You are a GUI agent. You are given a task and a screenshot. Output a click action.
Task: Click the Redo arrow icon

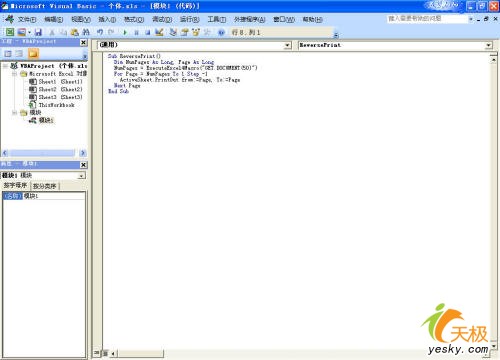(111, 32)
